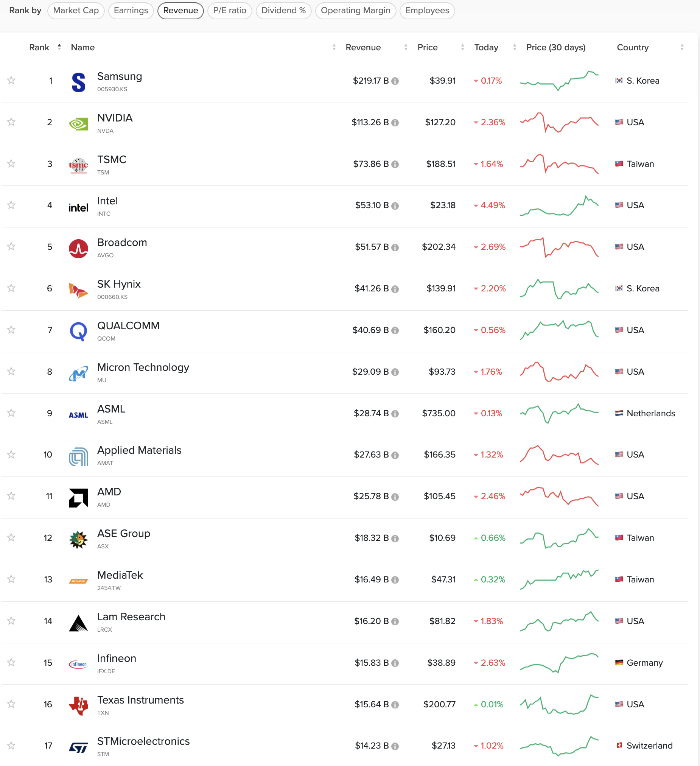Click Samsung 30-day price chart
This screenshot has width=700, height=766.
coord(559,81)
